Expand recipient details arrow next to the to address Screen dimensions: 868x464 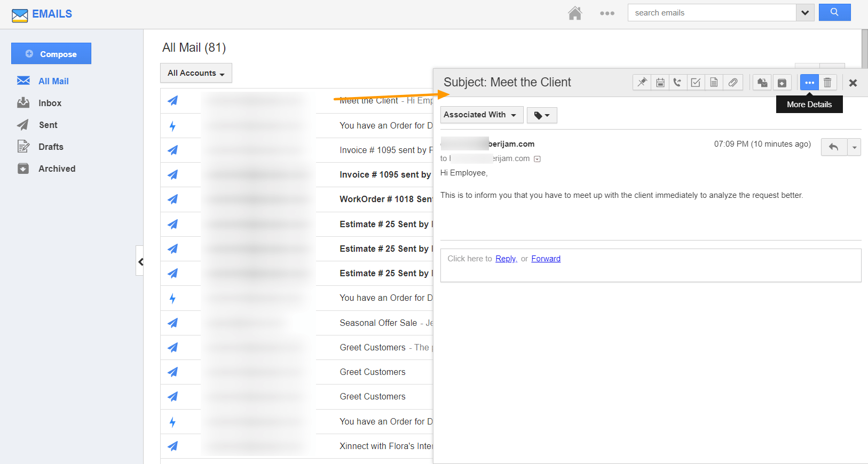[538, 159]
